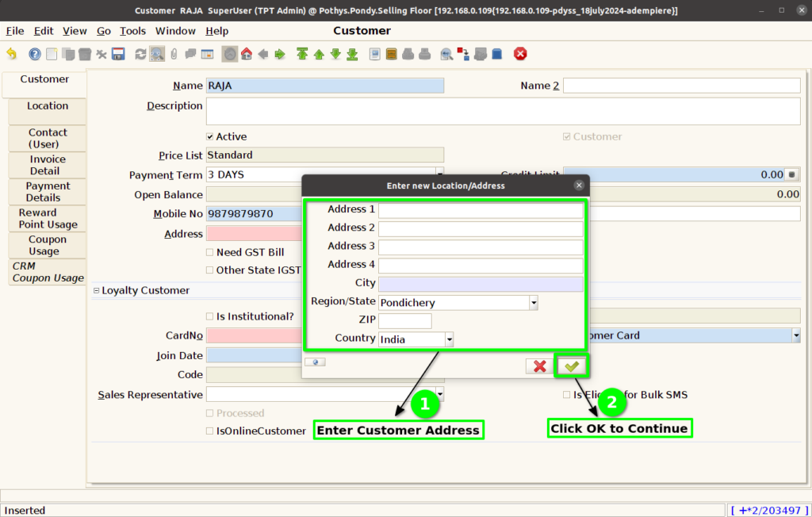The width and height of the screenshot is (812, 517).
Task: Open the Attachment paperclip icon
Action: [x=174, y=54]
